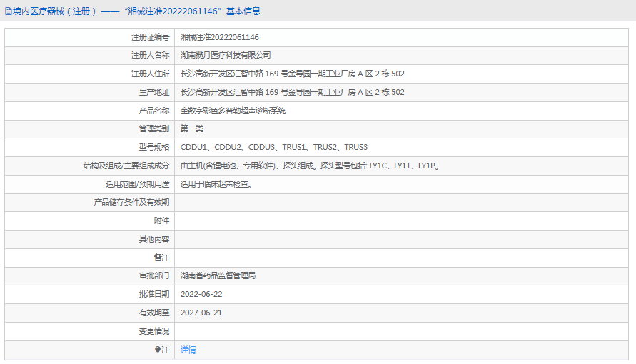Open the 详情 link
The width and height of the screenshot is (636, 364).
[x=188, y=350]
